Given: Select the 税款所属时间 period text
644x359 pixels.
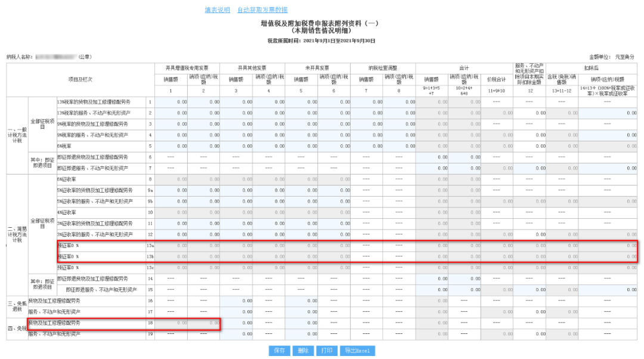Looking at the screenshot, I should 321,41.
